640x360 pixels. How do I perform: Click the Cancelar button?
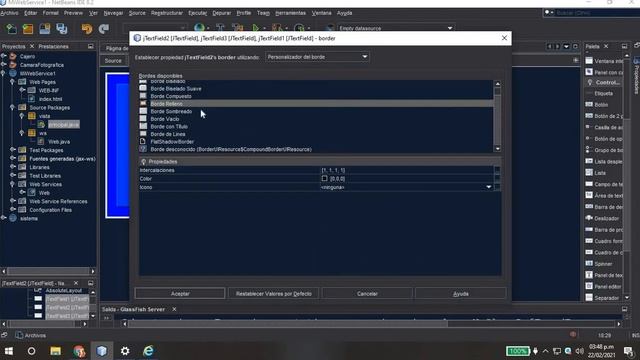[x=367, y=293]
